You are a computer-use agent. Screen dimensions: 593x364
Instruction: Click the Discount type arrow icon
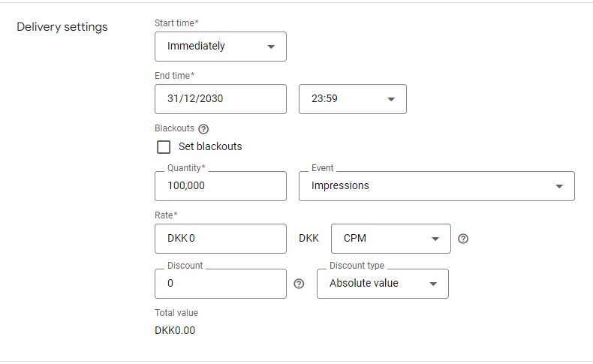pos(433,284)
